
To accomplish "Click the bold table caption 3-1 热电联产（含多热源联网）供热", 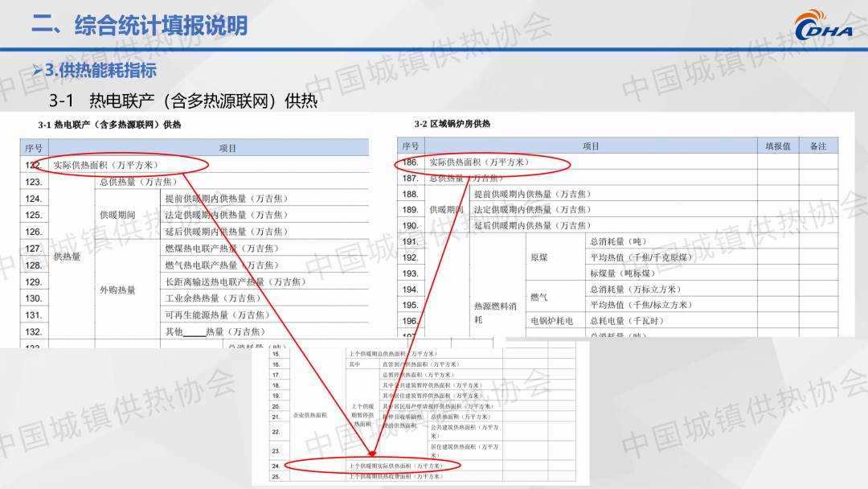I will pyautogui.click(x=109, y=125).
